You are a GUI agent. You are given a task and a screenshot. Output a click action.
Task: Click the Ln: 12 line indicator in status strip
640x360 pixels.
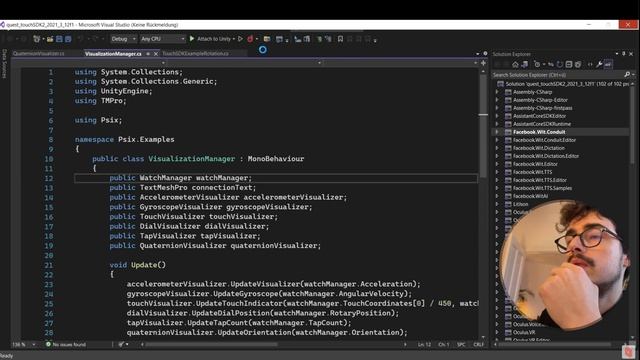[x=424, y=344]
